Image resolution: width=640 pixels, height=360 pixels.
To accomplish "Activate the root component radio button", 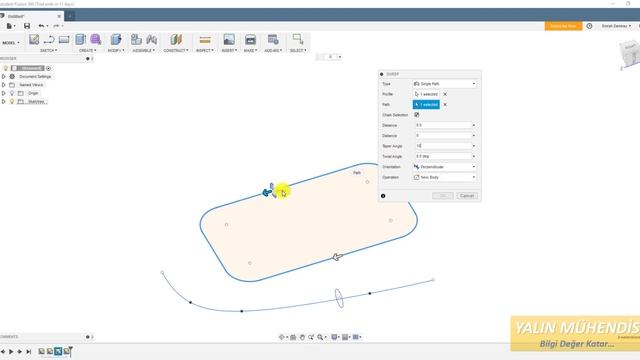I will (49, 68).
